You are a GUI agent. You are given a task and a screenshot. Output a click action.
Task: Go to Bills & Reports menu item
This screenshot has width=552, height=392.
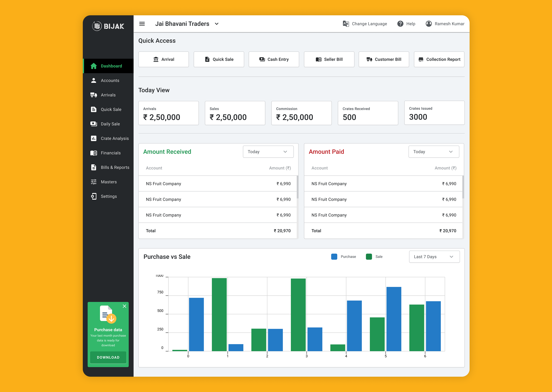coord(115,167)
